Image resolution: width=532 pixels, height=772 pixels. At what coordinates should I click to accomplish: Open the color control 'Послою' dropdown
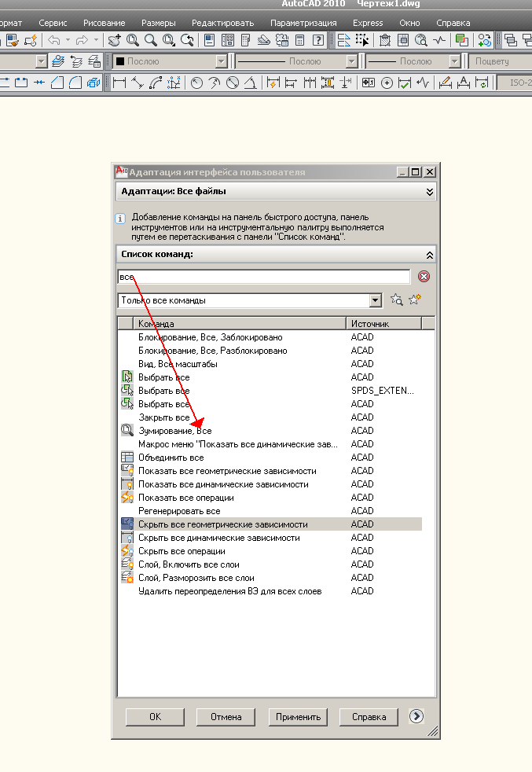point(222,61)
